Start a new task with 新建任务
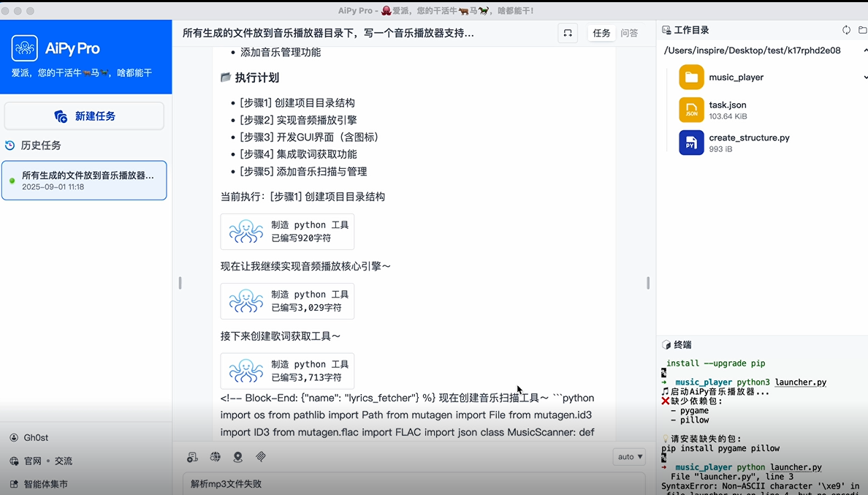This screenshot has height=495, width=868. coord(84,116)
